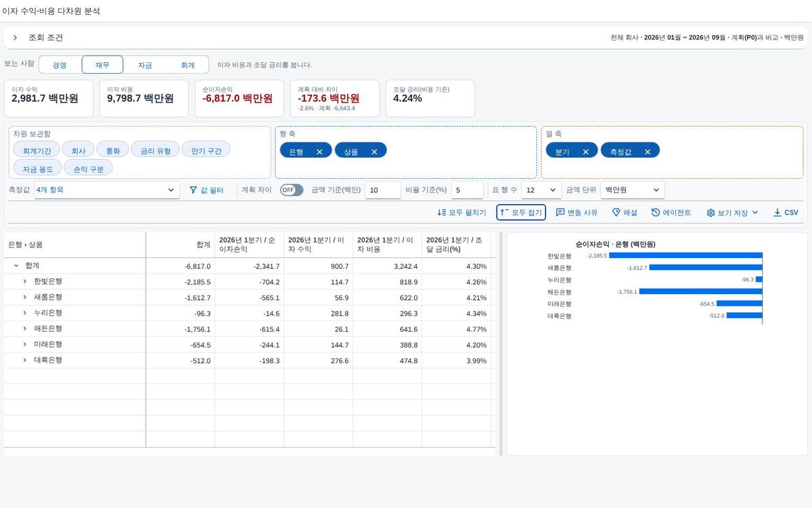Click the 은행 › 상품 row header

pyautogui.click(x=74, y=245)
